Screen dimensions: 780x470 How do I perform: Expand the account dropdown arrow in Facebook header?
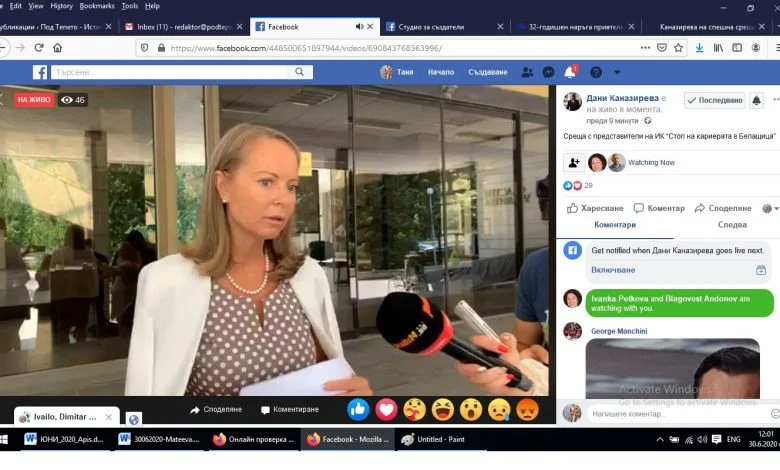point(617,72)
